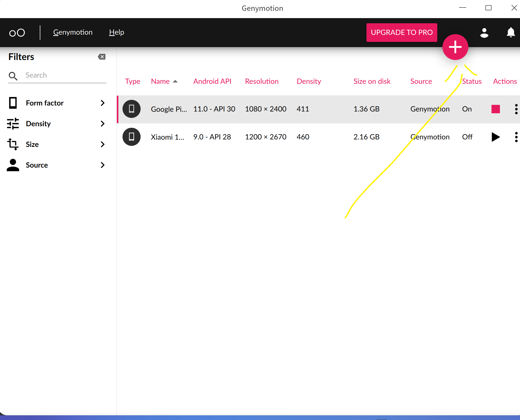Stop the running Google Pixel device

click(495, 109)
